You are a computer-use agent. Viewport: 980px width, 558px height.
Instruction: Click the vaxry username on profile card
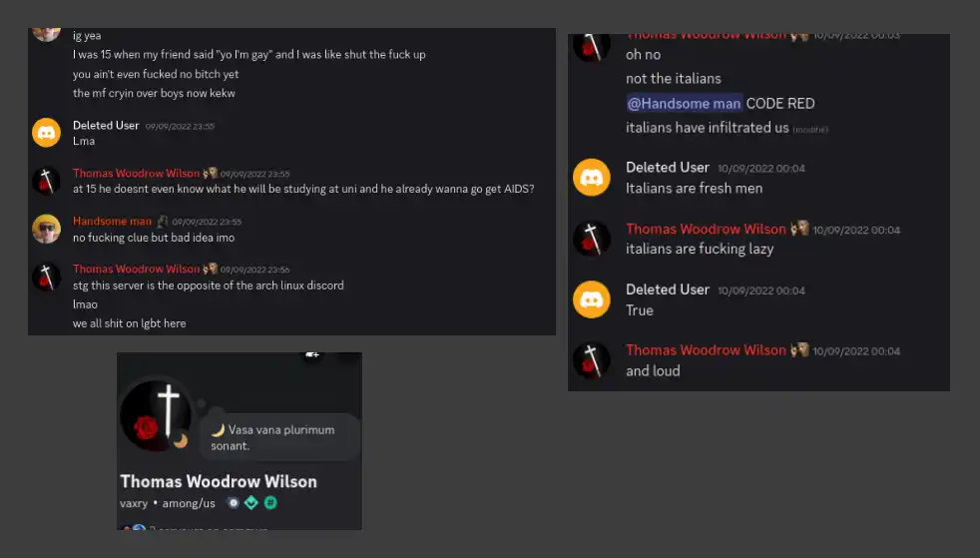point(134,504)
